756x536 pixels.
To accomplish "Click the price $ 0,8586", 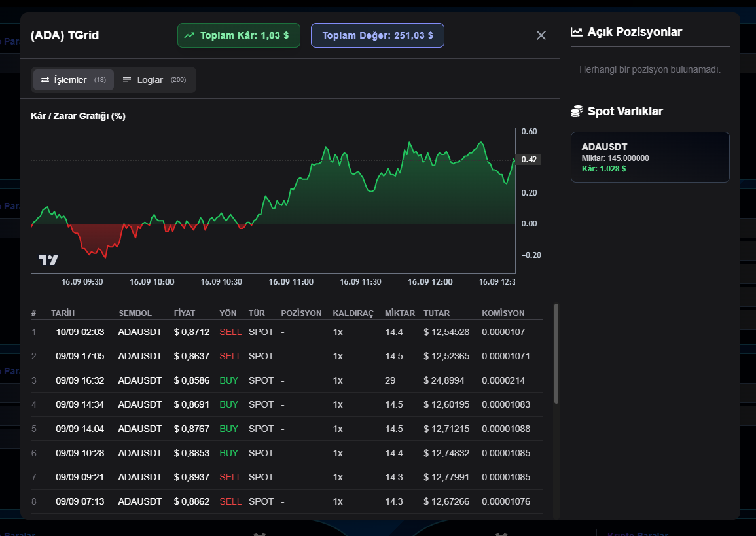I will click(191, 380).
